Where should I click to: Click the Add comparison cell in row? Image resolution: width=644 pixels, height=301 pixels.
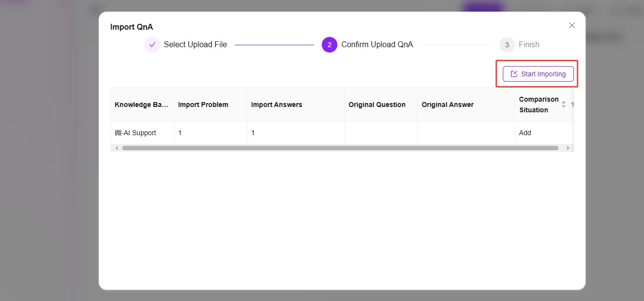pos(525,133)
